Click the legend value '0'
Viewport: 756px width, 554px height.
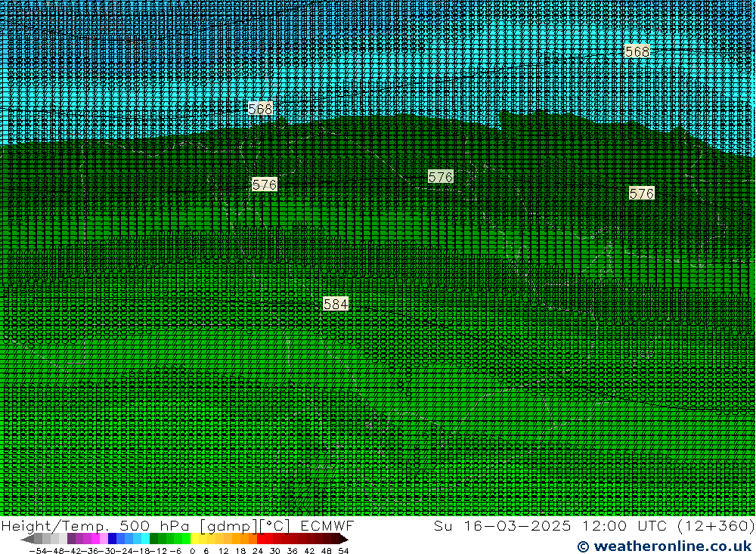pos(192,551)
